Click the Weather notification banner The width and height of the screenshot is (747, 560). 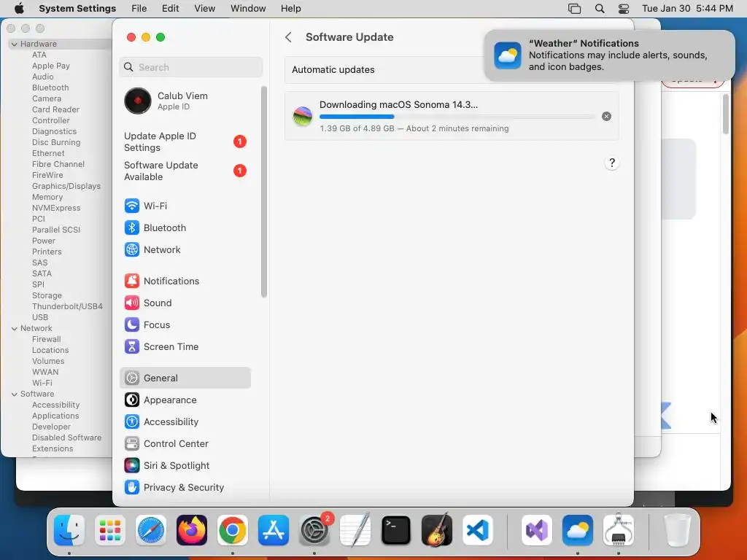[x=609, y=55]
